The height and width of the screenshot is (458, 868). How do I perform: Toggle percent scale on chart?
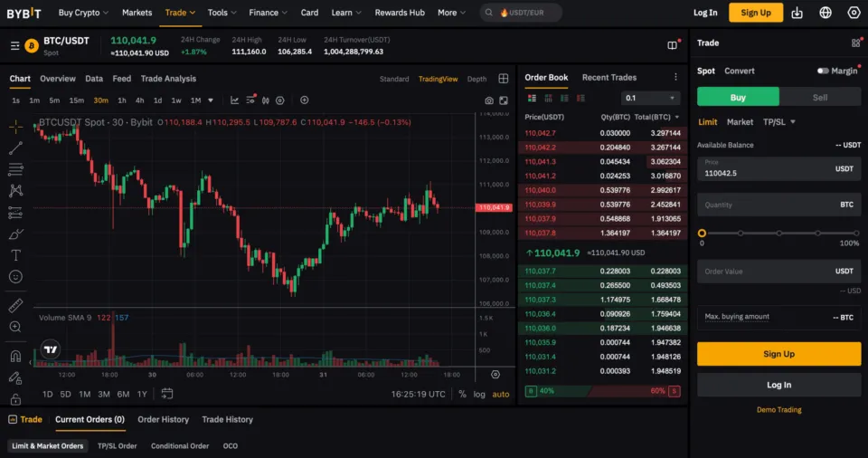pos(462,395)
